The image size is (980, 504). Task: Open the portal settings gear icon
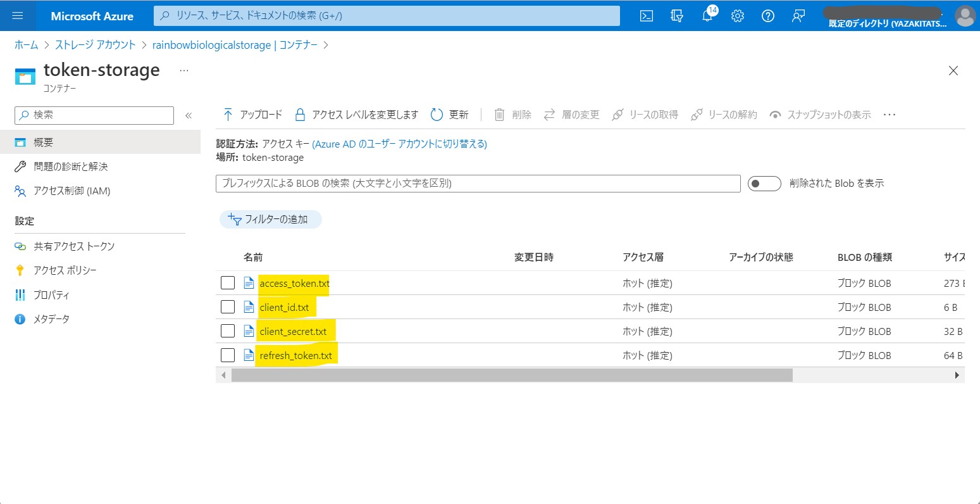point(738,16)
